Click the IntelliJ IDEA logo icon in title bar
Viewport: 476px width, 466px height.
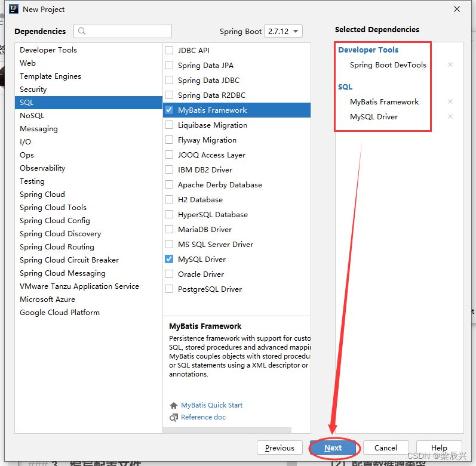click(x=14, y=9)
